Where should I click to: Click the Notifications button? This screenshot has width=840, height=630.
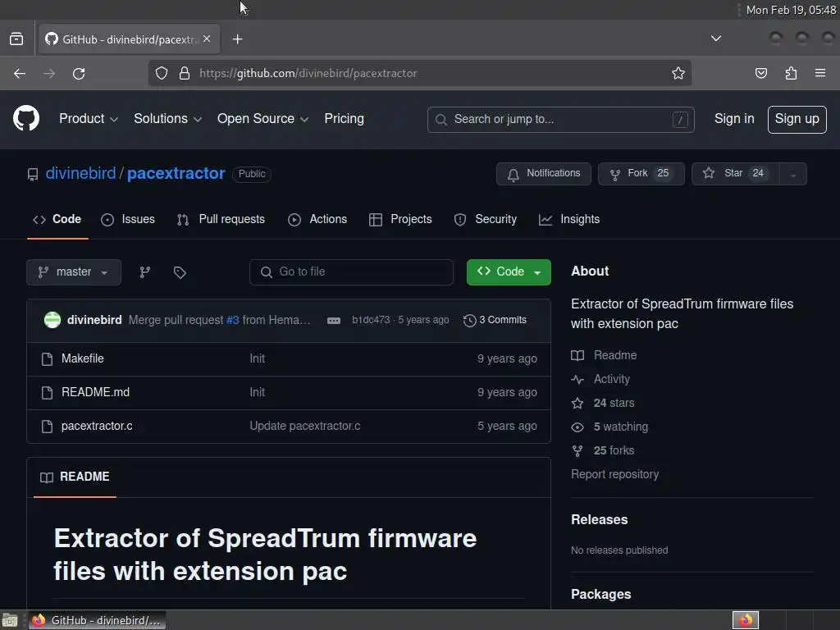coord(543,174)
